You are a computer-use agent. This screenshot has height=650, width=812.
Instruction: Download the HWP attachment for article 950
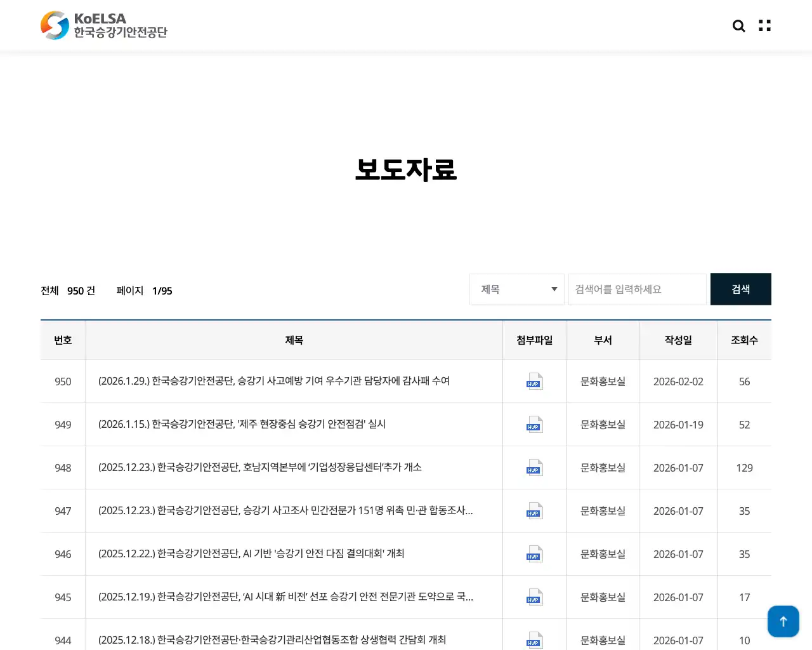click(x=534, y=381)
